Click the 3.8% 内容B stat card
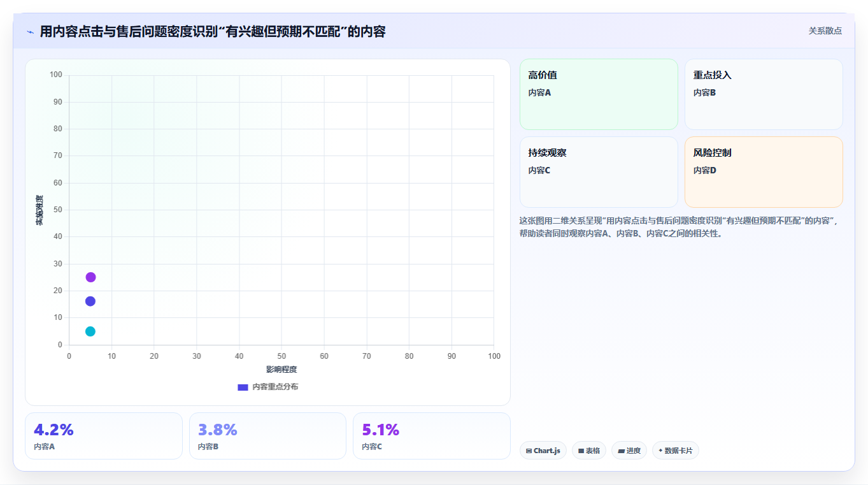The image size is (868, 485). click(267, 436)
